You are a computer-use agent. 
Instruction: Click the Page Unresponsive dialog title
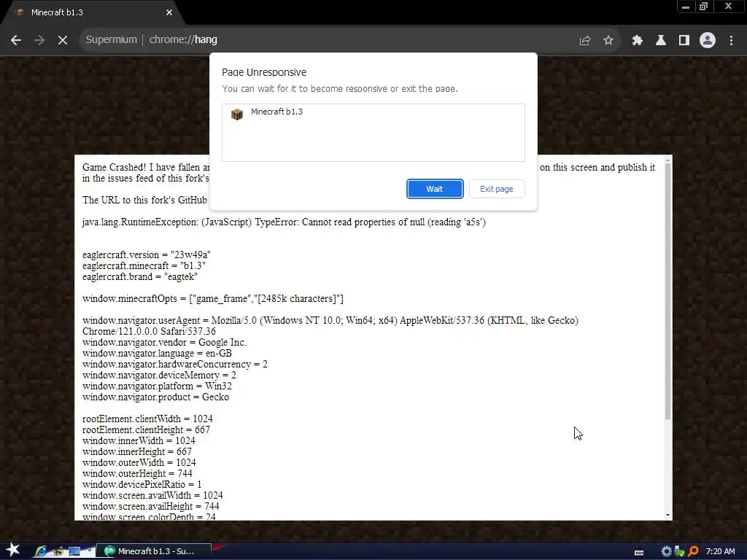pyautogui.click(x=264, y=72)
